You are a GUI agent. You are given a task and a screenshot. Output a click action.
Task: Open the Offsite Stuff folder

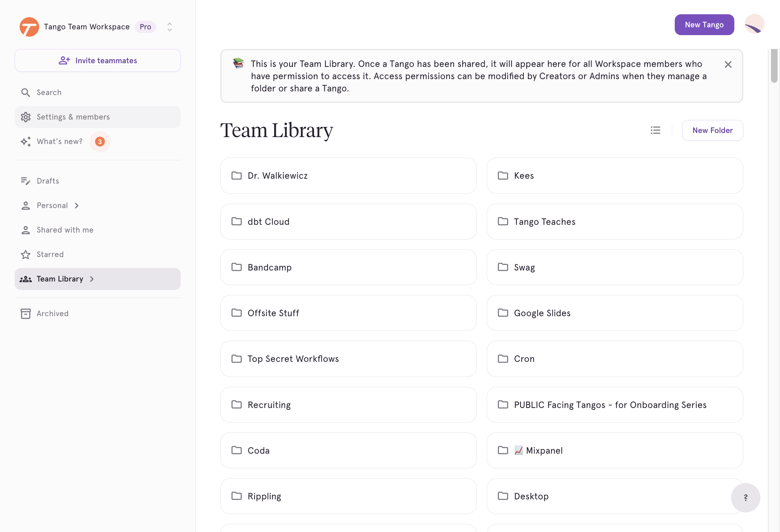pyautogui.click(x=348, y=313)
